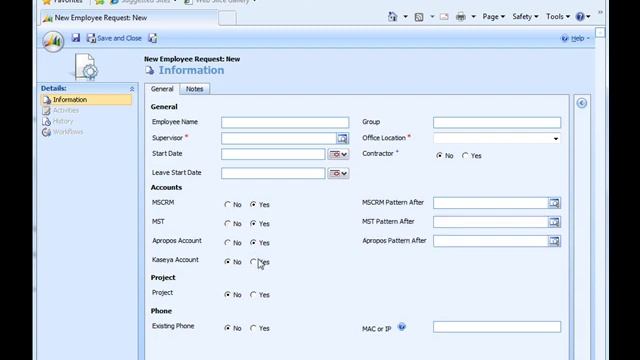Click the MAC or IP text field

497,327
